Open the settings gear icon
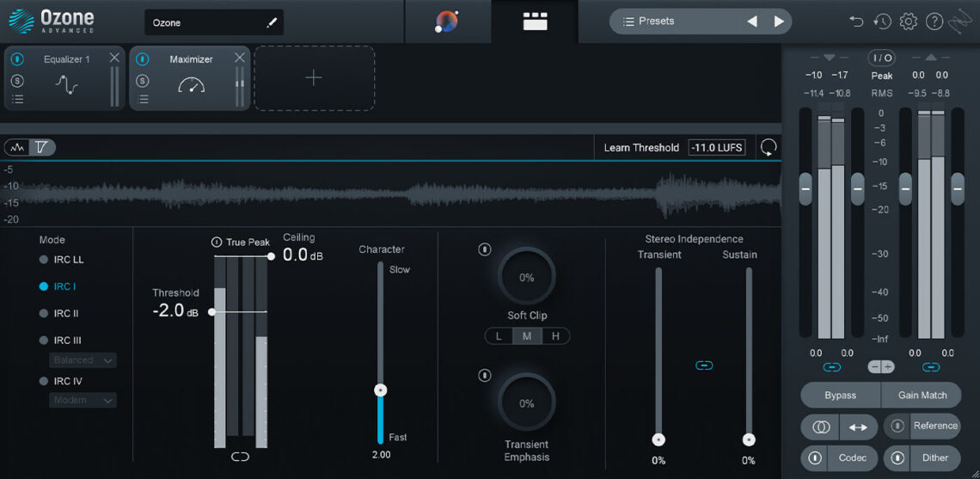This screenshot has width=980, height=479. tap(908, 21)
